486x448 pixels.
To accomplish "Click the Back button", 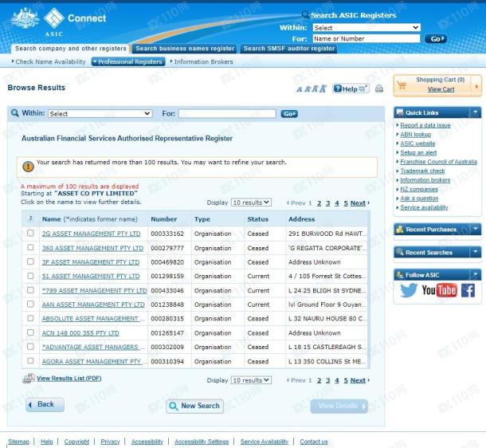I will pos(45,404).
